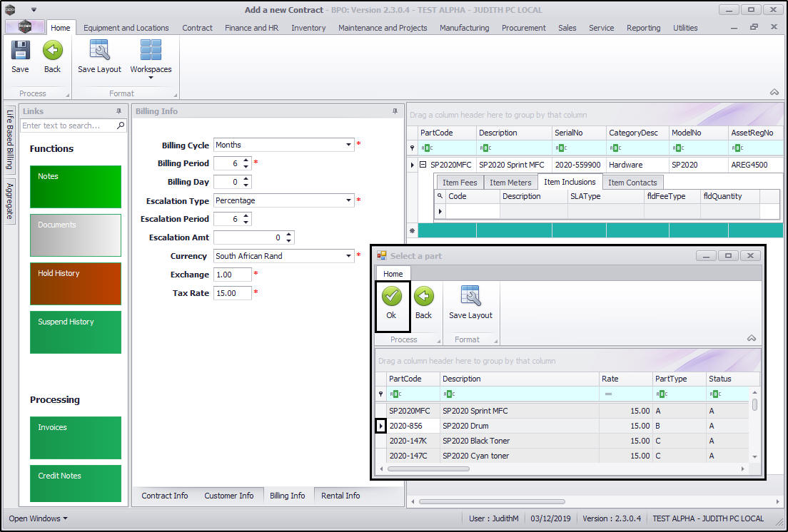Click the Tax Rate input field

(232, 293)
